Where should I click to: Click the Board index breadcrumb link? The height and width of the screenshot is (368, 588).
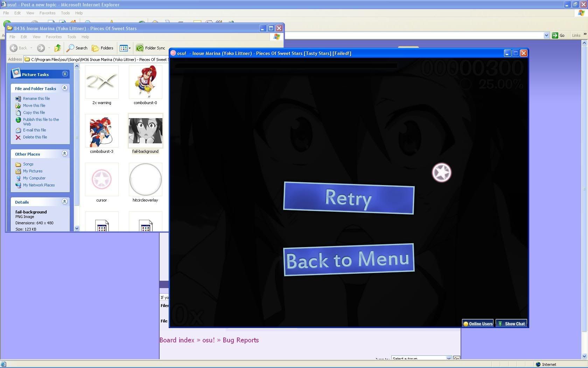click(x=177, y=340)
